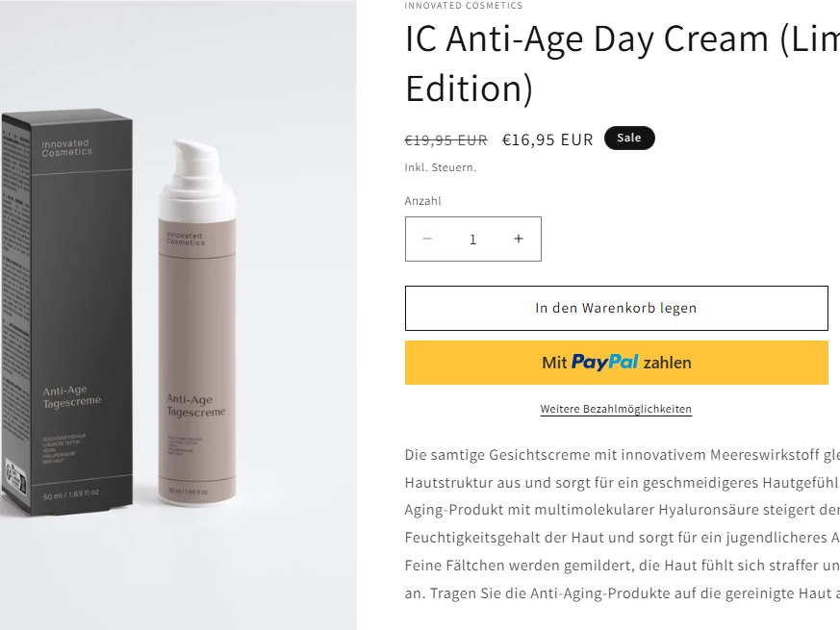Increase quantity with the plus icon
The image size is (840, 630).
click(519, 239)
